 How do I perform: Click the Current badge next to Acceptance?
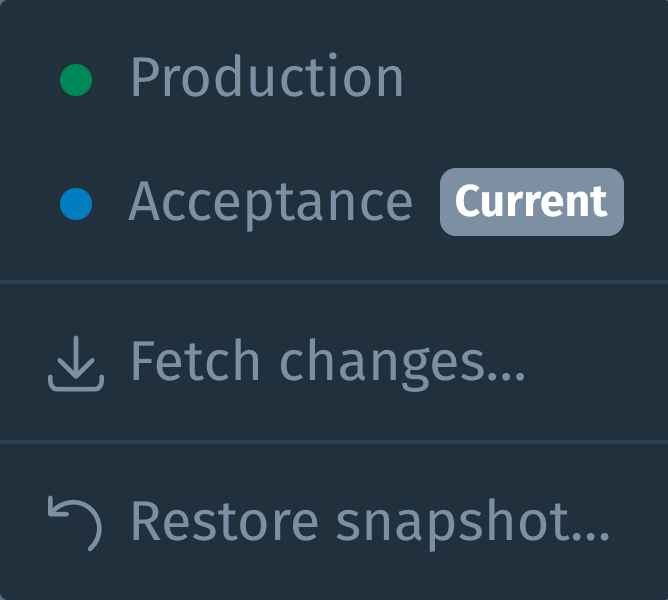click(532, 202)
